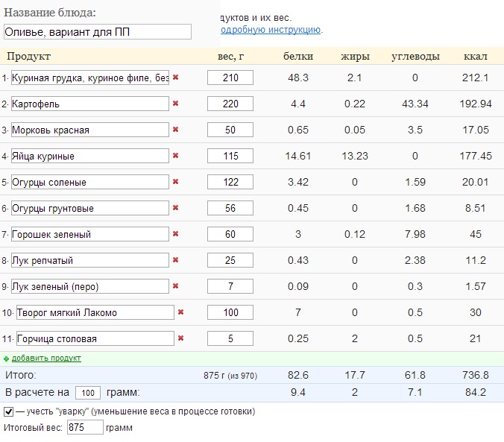The image size is (504, 442).
Task: Click Яйца куриные fat value 13.23
Action: coord(355,156)
